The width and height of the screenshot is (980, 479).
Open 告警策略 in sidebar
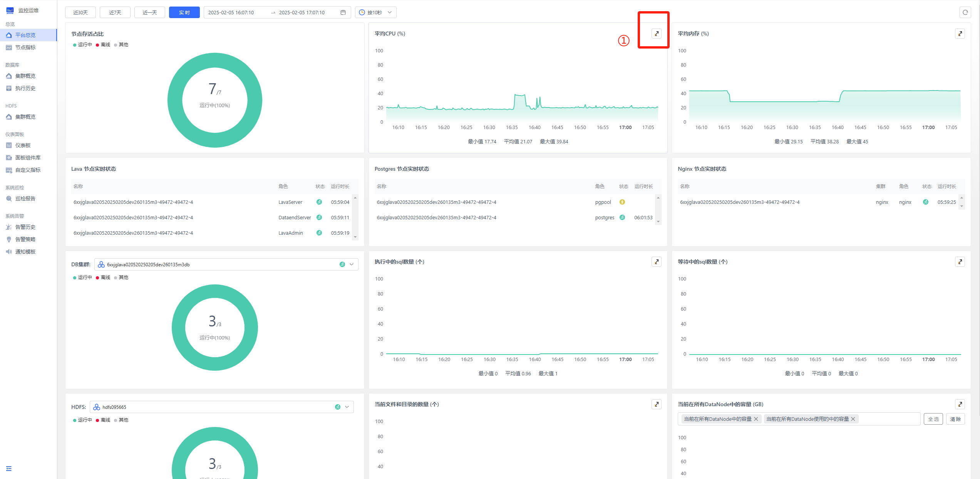point(28,239)
